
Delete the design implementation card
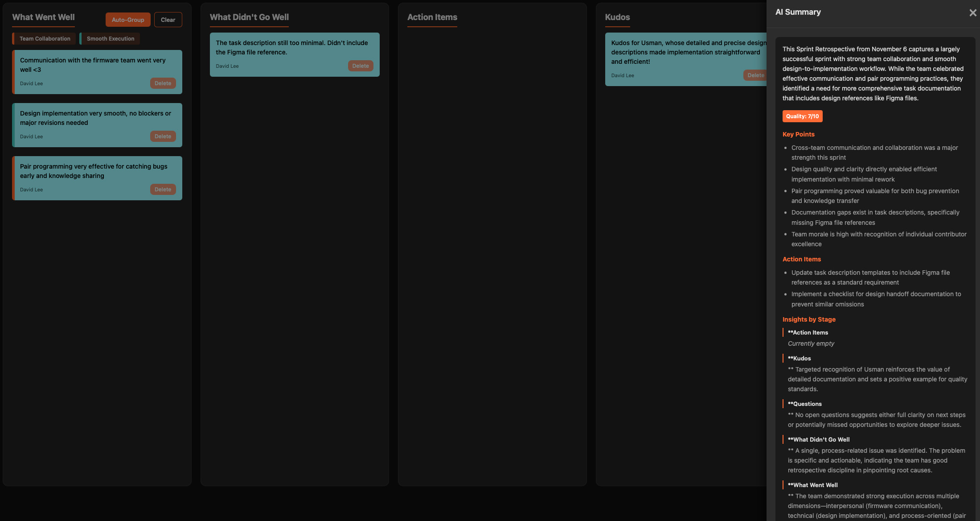coord(163,136)
